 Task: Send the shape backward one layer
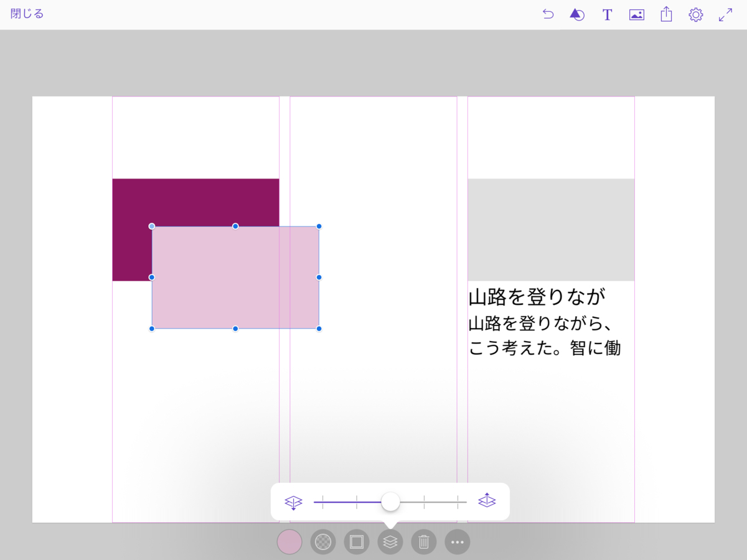coord(293,501)
